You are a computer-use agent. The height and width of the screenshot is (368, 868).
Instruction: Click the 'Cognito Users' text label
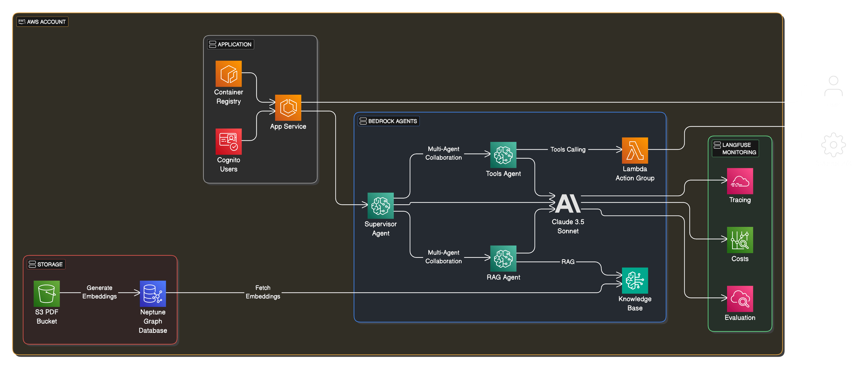click(228, 165)
